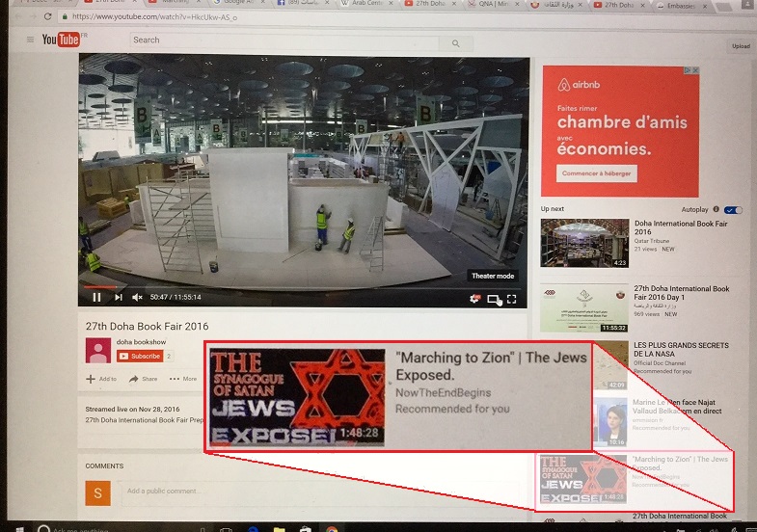
Task: Open the More actions menu
Action: pos(183,379)
